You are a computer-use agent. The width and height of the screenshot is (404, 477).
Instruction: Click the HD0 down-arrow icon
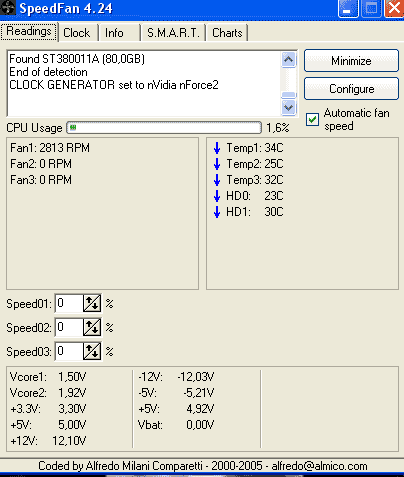tap(217, 196)
